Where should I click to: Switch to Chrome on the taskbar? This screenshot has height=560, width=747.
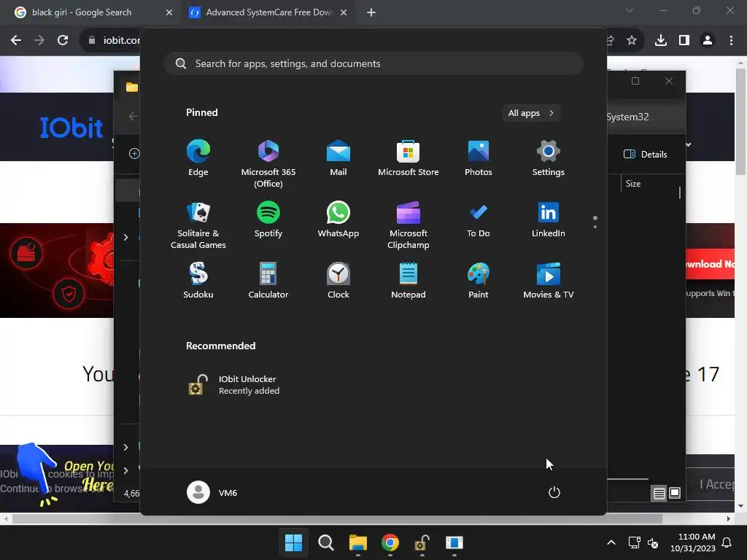390,542
